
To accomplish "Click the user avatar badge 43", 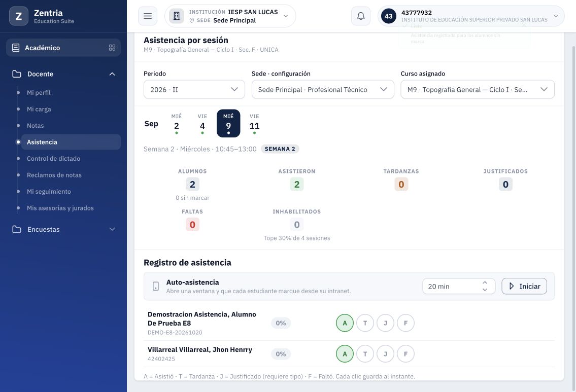I will (x=389, y=16).
